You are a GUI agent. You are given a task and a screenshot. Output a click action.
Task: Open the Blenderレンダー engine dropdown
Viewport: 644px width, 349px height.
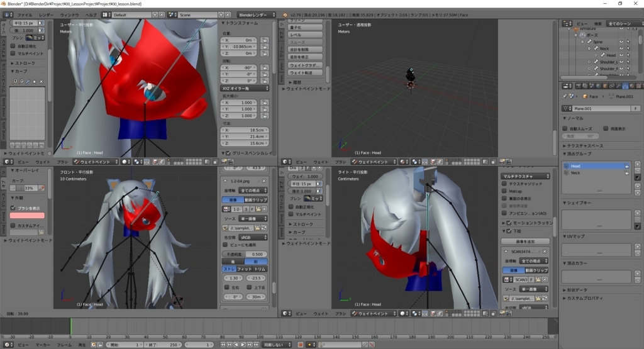click(257, 15)
